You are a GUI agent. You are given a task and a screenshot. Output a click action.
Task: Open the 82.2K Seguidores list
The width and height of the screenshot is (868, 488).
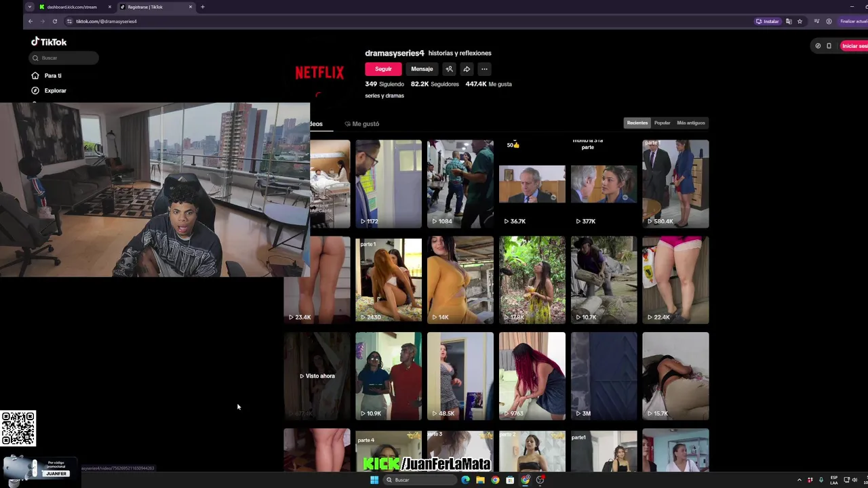coord(435,84)
